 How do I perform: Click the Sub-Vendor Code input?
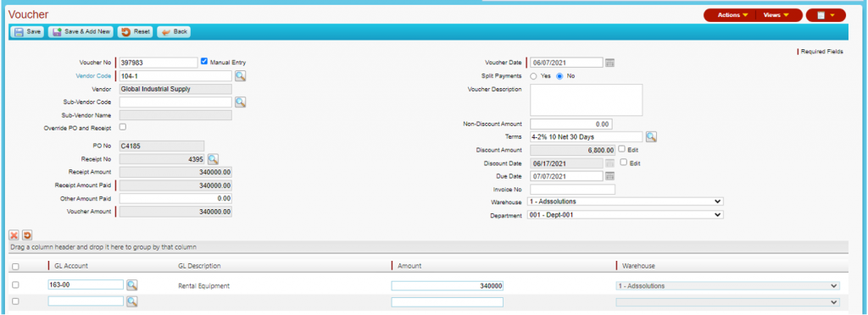pyautogui.click(x=175, y=102)
